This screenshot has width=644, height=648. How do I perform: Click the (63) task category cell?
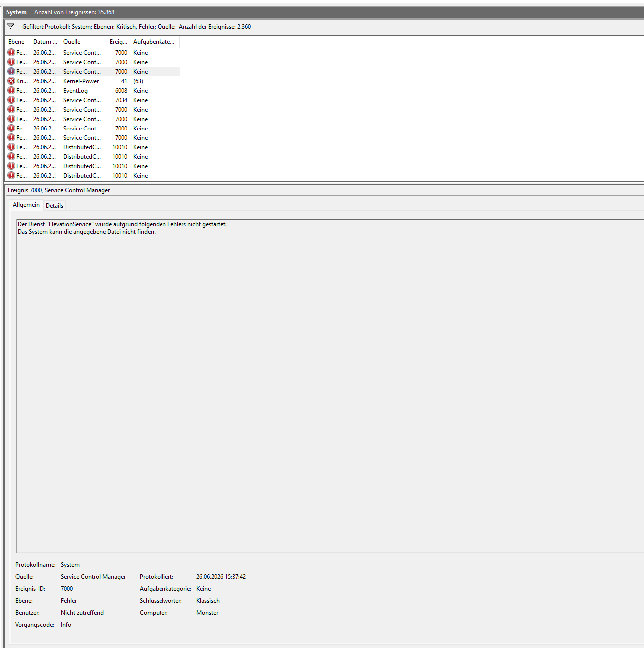138,81
